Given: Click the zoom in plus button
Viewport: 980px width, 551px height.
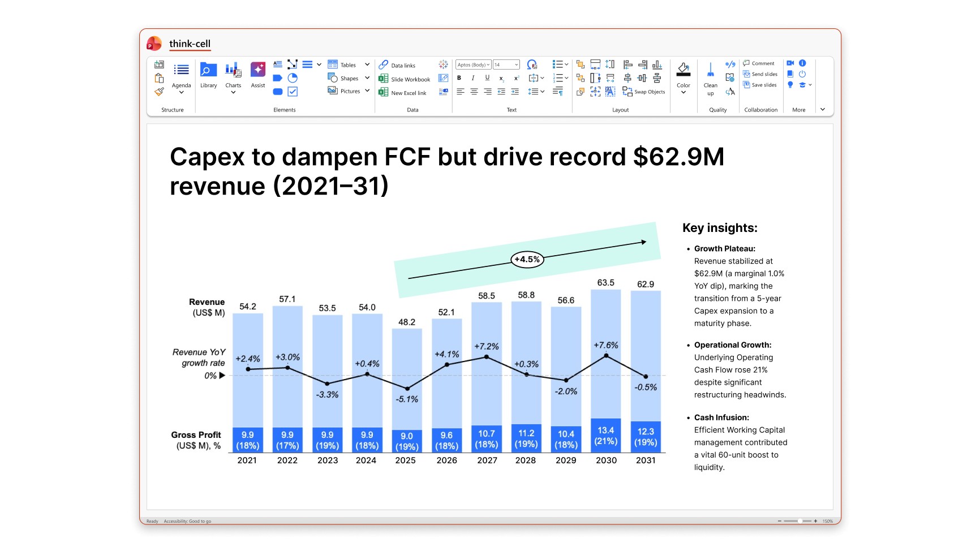Looking at the screenshot, I should (815, 521).
